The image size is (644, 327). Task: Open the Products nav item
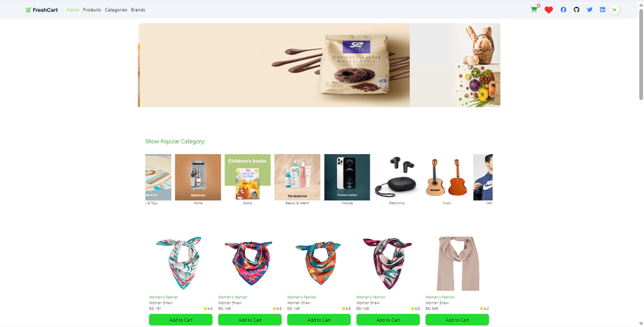[x=92, y=10]
